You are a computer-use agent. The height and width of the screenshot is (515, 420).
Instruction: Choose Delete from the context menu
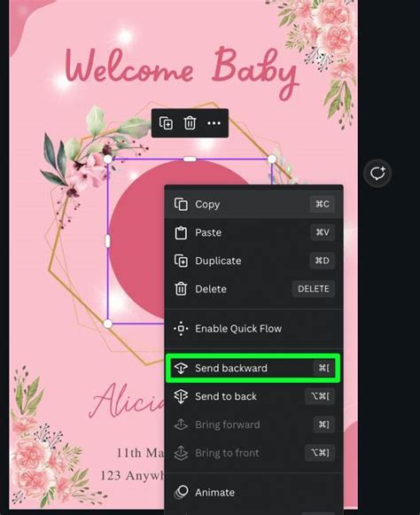click(x=253, y=289)
